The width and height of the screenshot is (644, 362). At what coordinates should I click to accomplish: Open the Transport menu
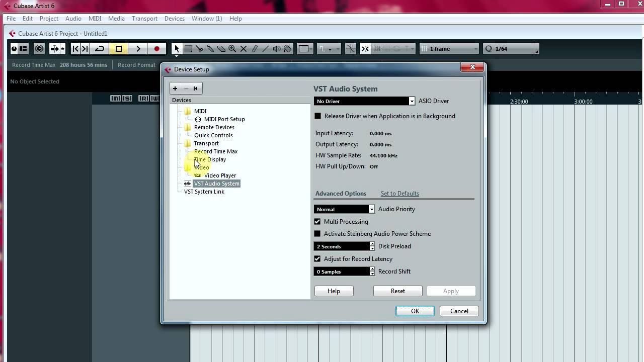144,19
